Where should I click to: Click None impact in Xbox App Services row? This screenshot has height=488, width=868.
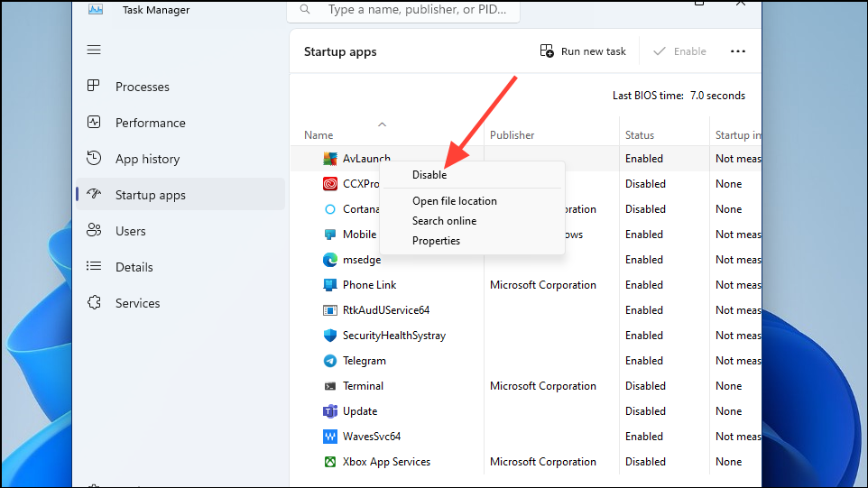pos(728,462)
